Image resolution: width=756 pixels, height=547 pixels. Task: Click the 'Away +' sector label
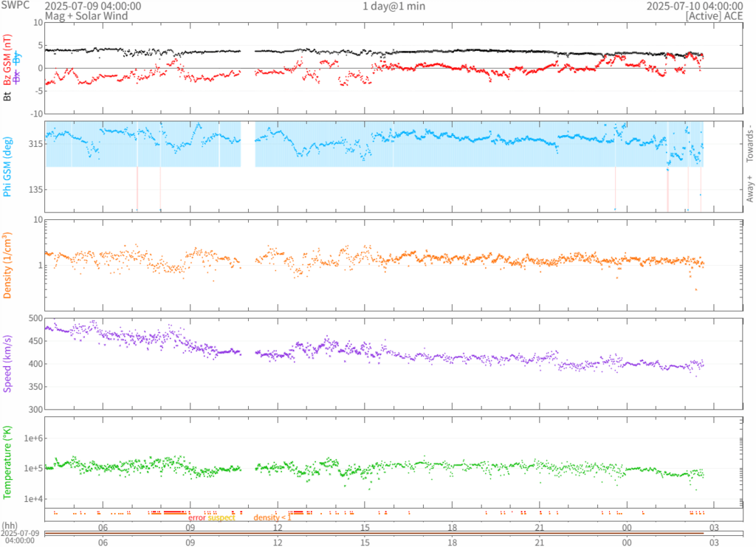(750, 189)
